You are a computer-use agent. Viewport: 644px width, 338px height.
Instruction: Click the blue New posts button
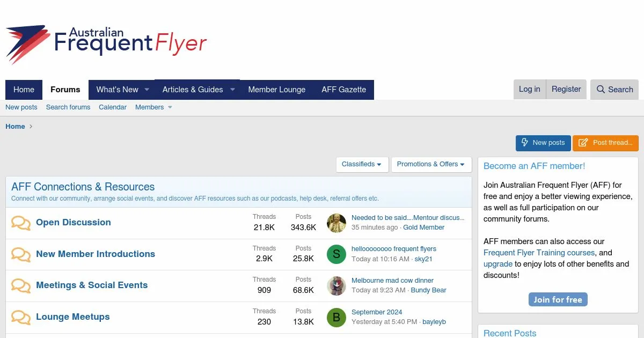tap(543, 143)
